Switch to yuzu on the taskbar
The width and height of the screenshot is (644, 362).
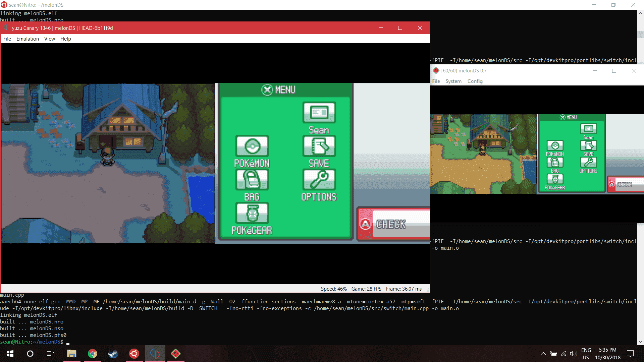click(155, 354)
